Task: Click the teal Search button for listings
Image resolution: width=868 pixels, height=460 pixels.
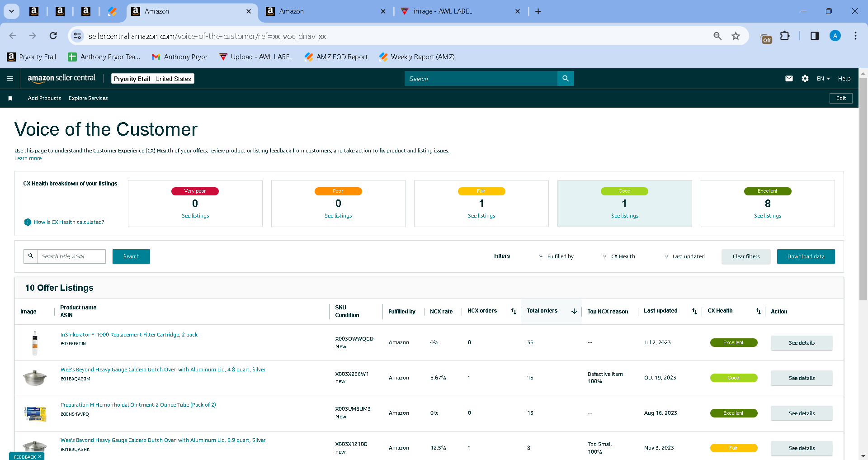Action: 131,256
